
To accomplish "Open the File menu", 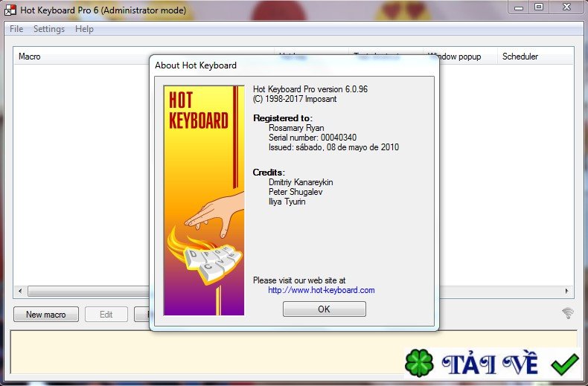I will tap(16, 29).
